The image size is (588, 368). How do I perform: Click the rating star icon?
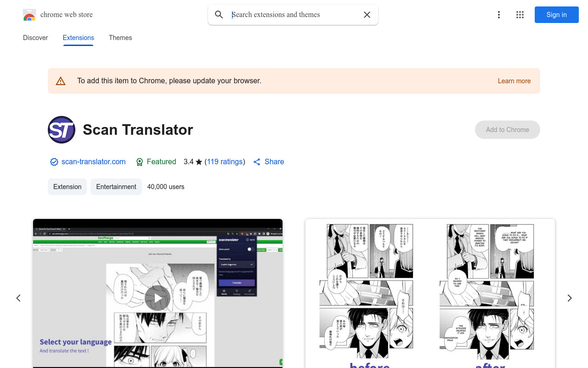pos(199,162)
